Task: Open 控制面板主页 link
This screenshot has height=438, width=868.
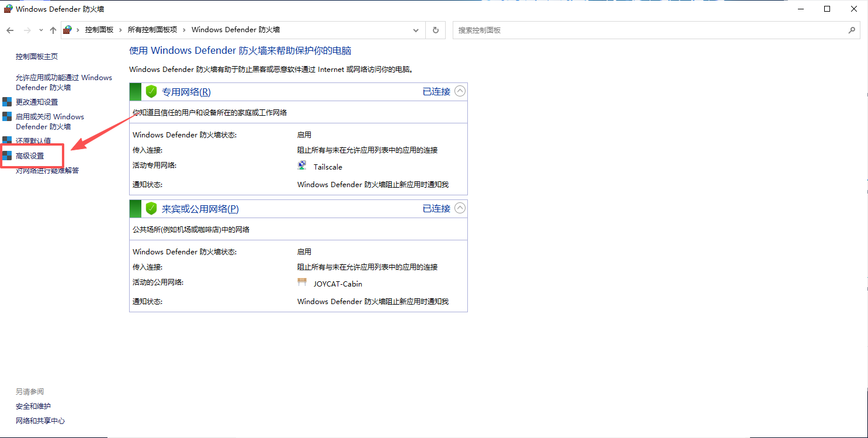Action: pos(37,57)
